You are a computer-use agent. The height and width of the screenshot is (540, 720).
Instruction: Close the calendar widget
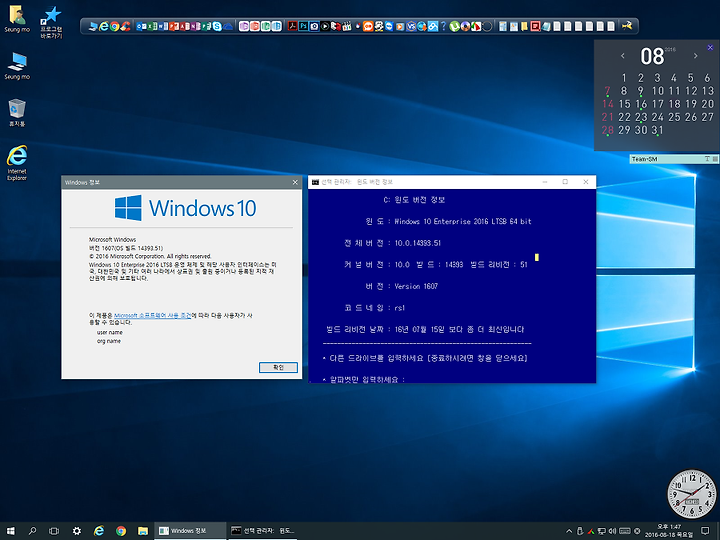click(x=710, y=47)
